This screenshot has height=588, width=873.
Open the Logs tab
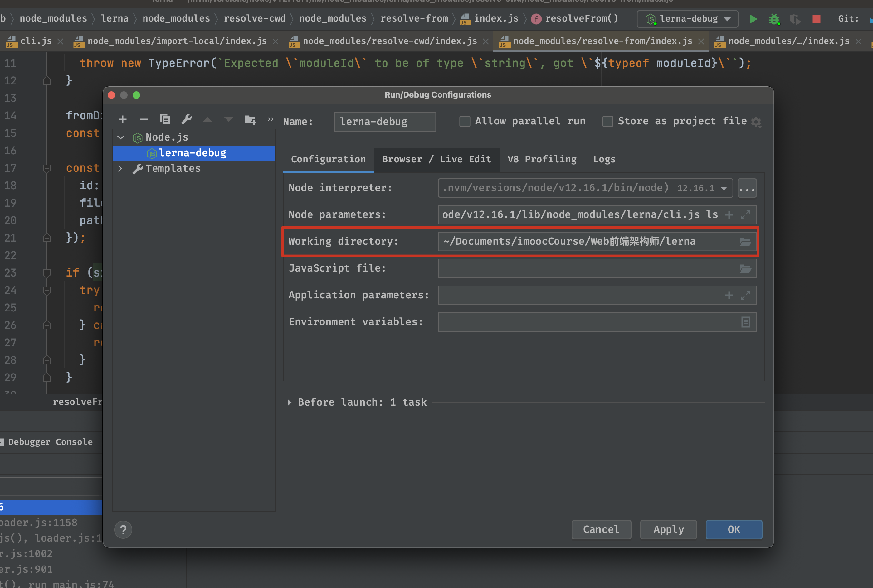604,159
